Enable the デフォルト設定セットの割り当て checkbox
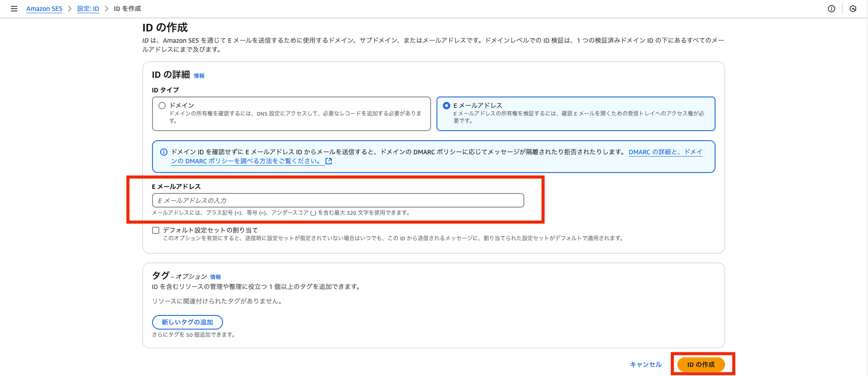 (156, 230)
